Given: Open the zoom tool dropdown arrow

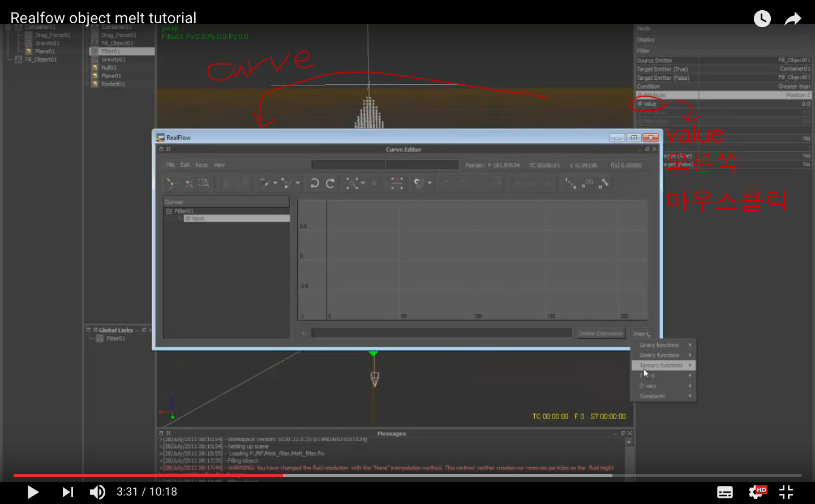Looking at the screenshot, I should pyautogui.click(x=363, y=183).
